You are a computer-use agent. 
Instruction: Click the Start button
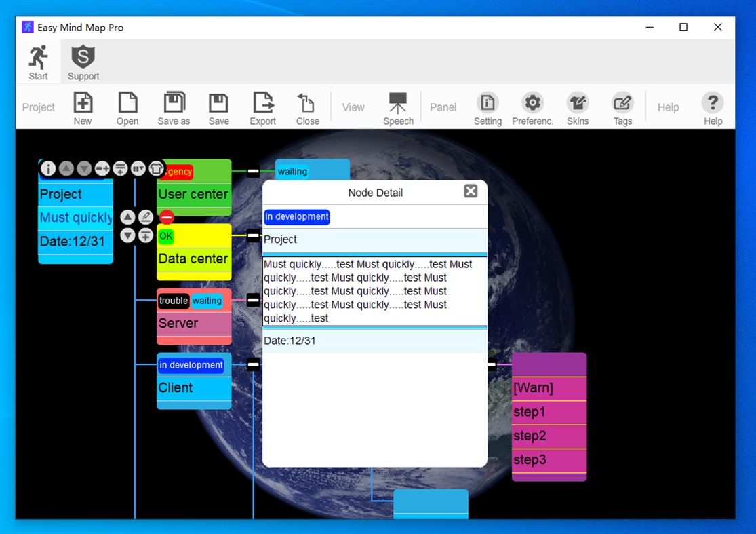tap(38, 61)
